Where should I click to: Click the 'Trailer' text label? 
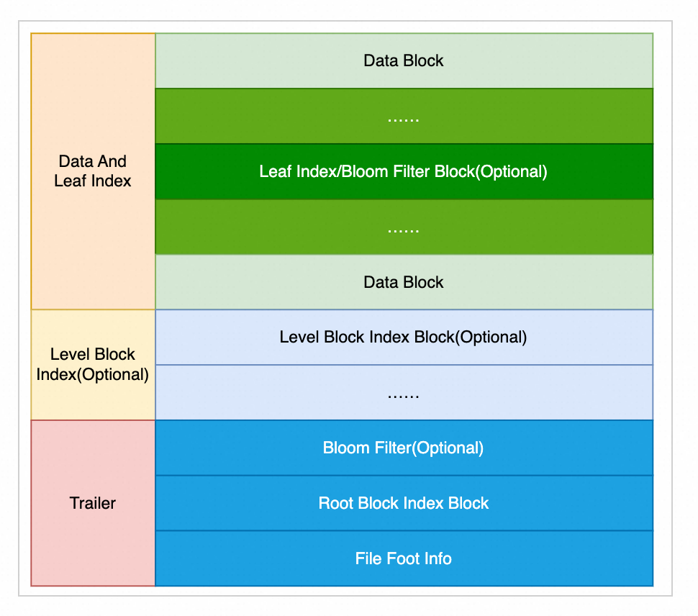(x=93, y=503)
